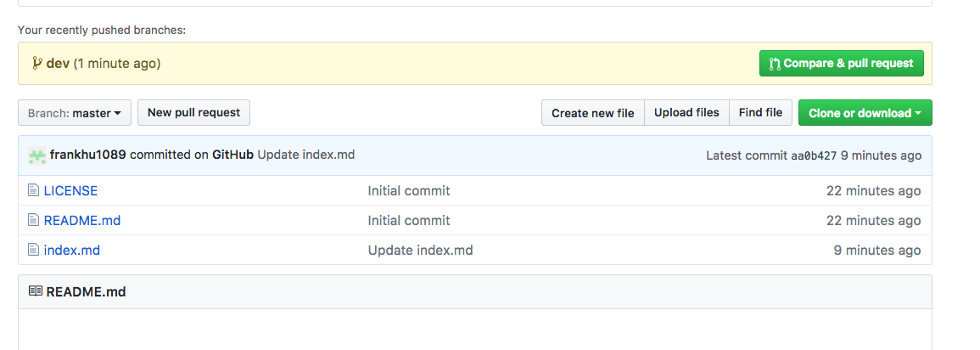The height and width of the screenshot is (350, 980).
Task: Open commit hash aa0b427
Action: click(814, 155)
